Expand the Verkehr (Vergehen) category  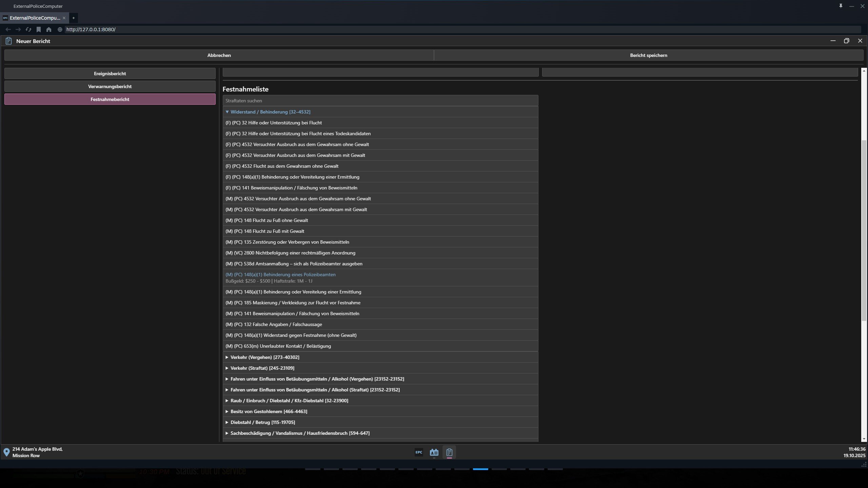pos(264,357)
